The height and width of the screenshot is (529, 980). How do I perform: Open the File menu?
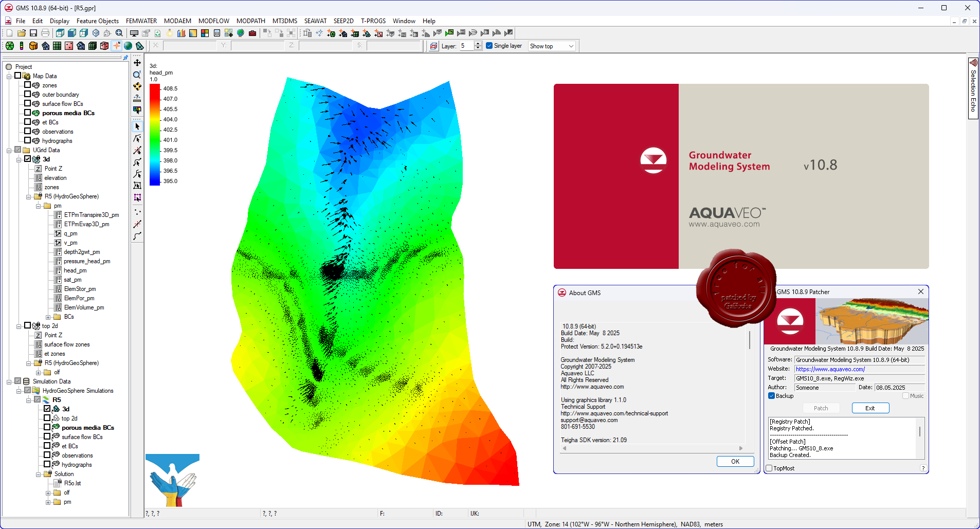(x=21, y=21)
